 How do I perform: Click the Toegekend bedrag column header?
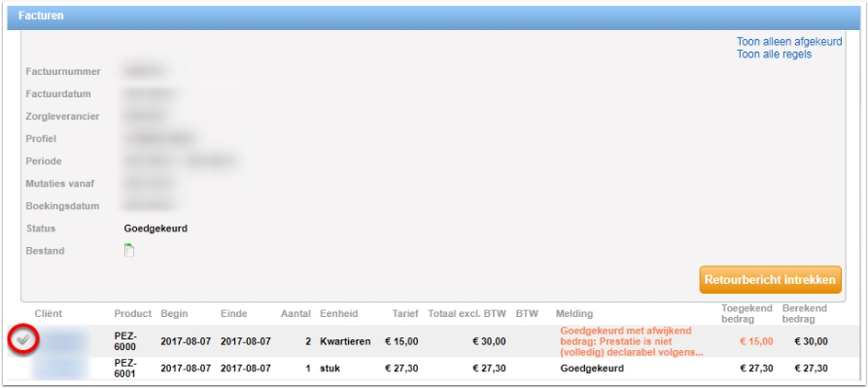746,314
